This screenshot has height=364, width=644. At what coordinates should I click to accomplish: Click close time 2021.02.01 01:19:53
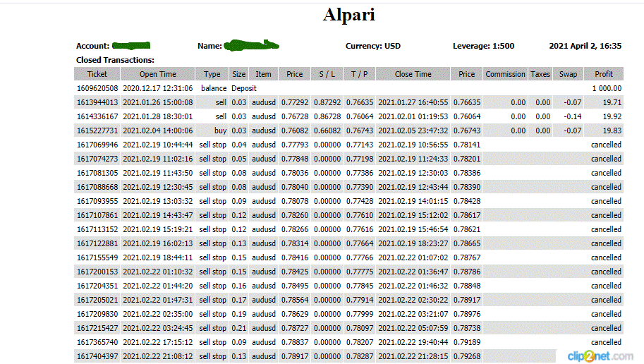tap(413, 116)
